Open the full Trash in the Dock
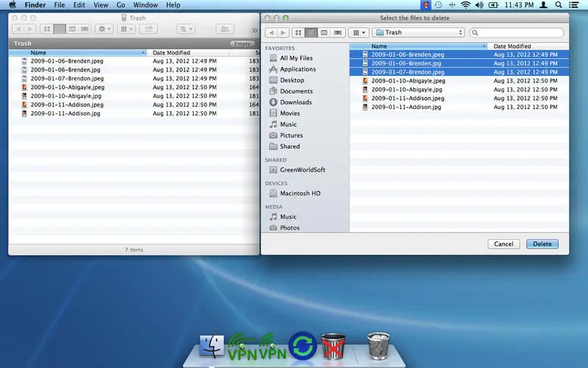588x368 pixels. [x=379, y=345]
